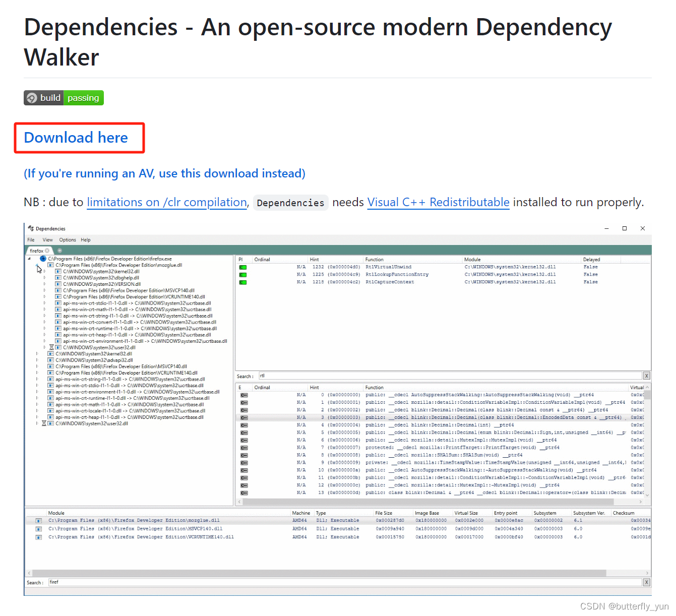Expand the MSVCP140.dll tree node
676x616 pixels.
(x=44, y=290)
